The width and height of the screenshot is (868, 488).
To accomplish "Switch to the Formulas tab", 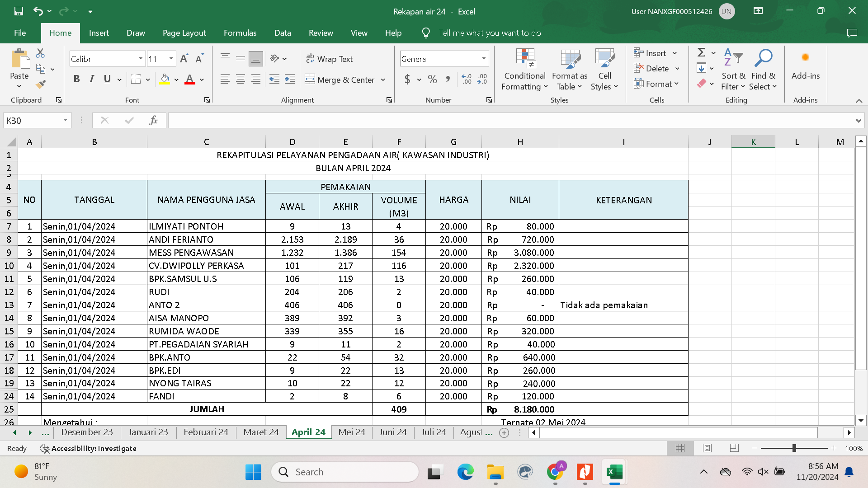I will pos(240,33).
